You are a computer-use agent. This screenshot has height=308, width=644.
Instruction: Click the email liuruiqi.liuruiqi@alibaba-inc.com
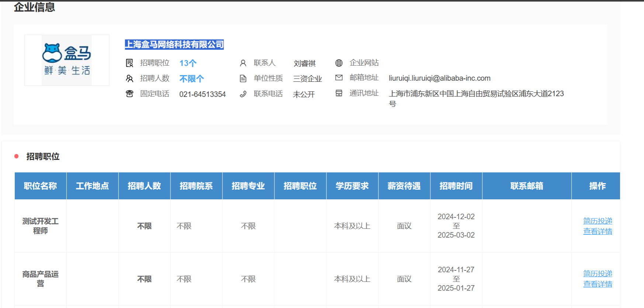pos(439,78)
